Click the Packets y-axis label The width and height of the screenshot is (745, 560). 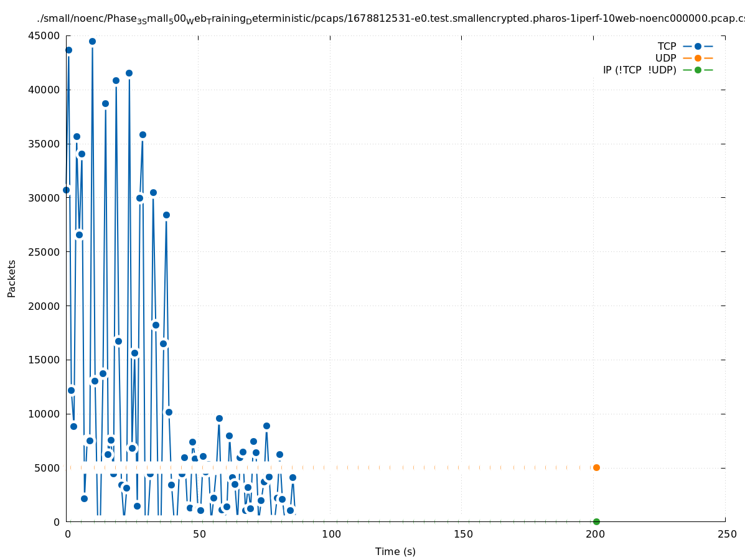click(x=12, y=278)
